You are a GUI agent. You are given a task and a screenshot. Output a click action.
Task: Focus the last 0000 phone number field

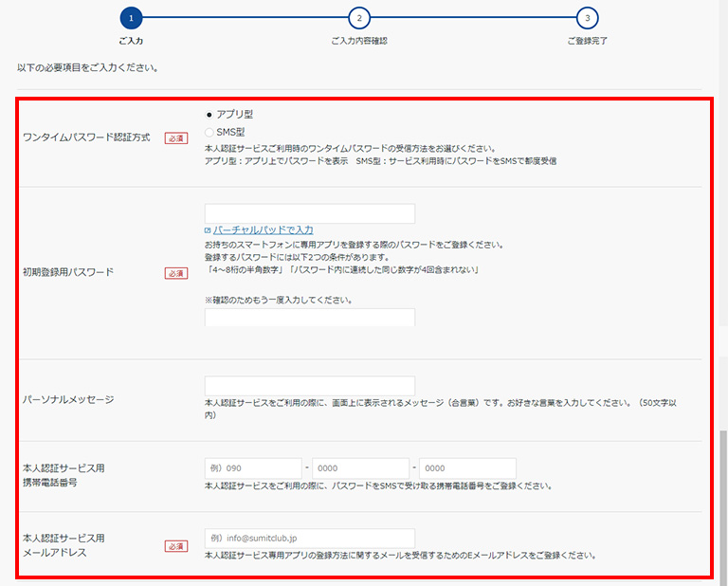pos(467,468)
